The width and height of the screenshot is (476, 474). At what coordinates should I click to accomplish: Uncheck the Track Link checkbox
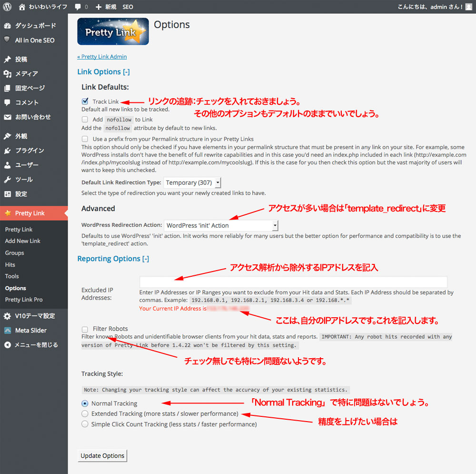pos(85,101)
